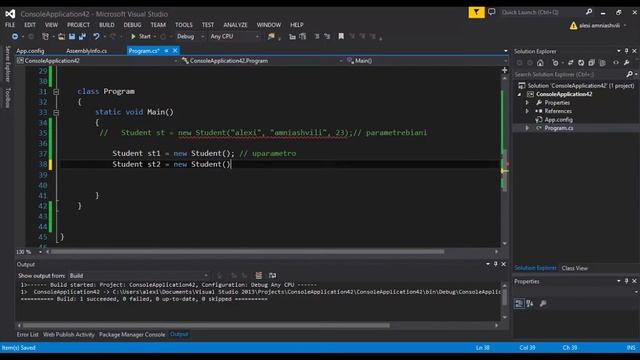
Task: Open the HELP menu
Action: pyautogui.click(x=297, y=25)
